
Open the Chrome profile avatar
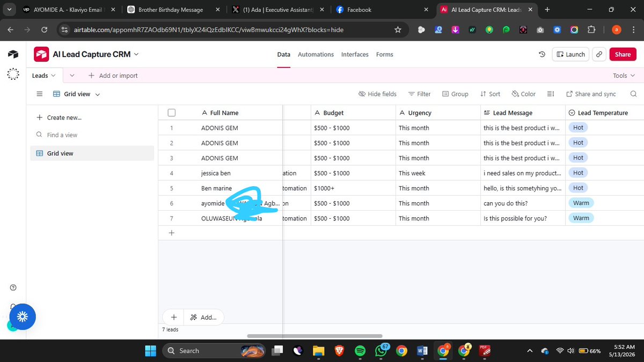pos(616,30)
